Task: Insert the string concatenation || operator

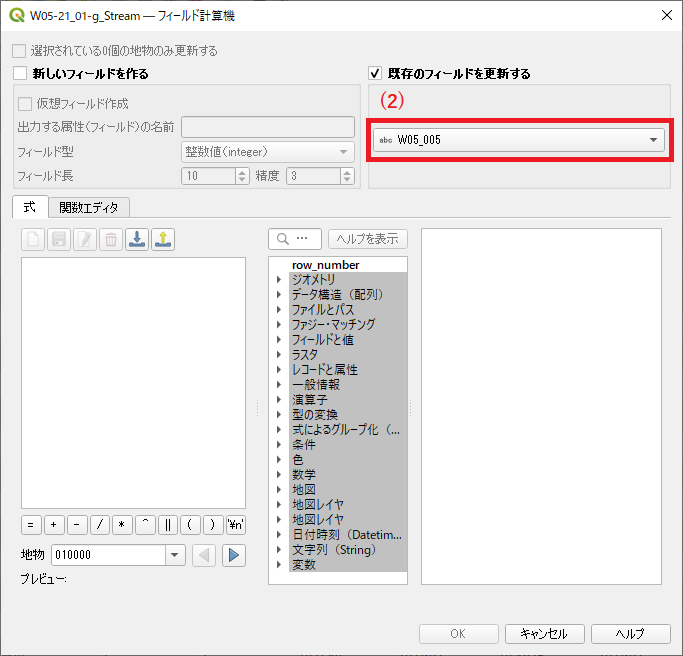Action: tap(168, 524)
